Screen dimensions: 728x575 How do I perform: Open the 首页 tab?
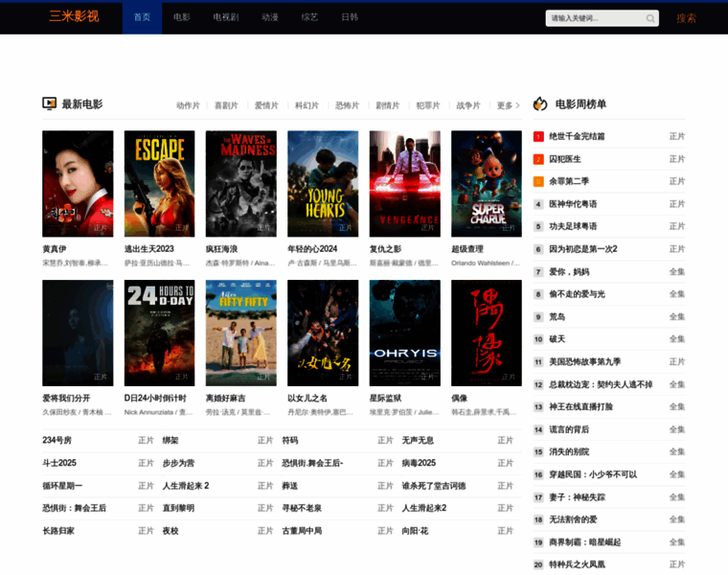point(142,17)
